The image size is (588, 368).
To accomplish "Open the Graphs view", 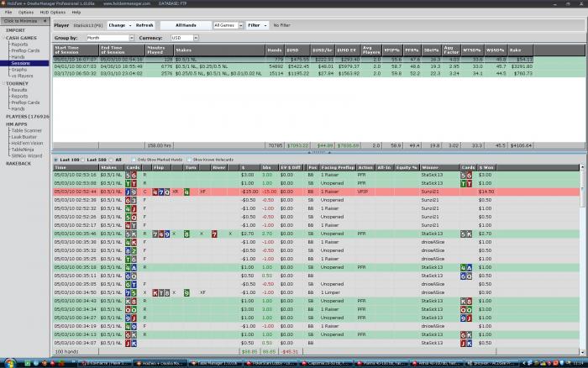I will tap(18, 70).
